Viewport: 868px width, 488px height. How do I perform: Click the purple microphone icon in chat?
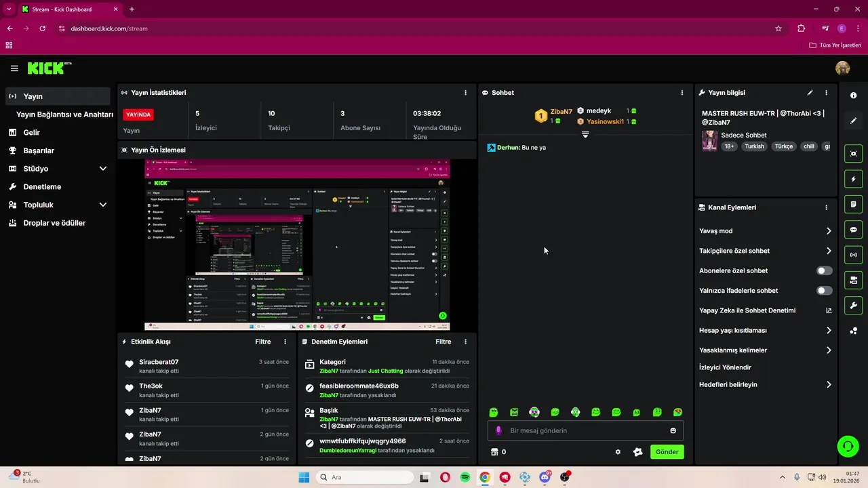click(498, 430)
